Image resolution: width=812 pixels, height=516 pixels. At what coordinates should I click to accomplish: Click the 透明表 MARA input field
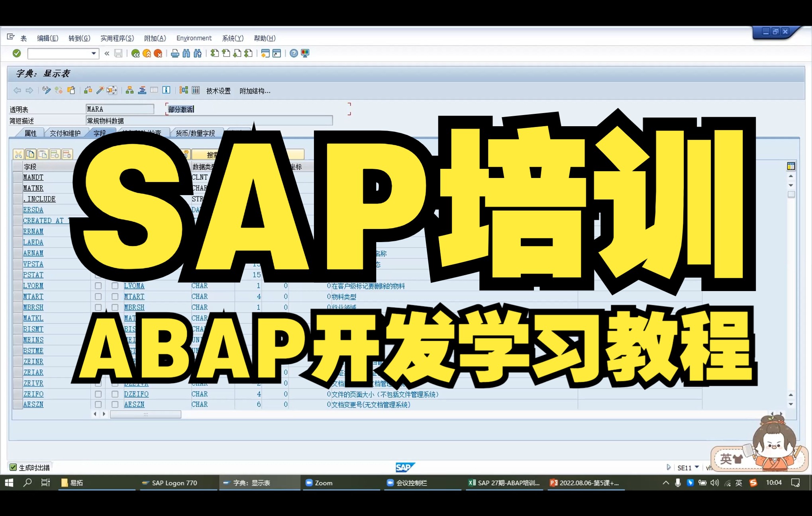click(x=120, y=109)
